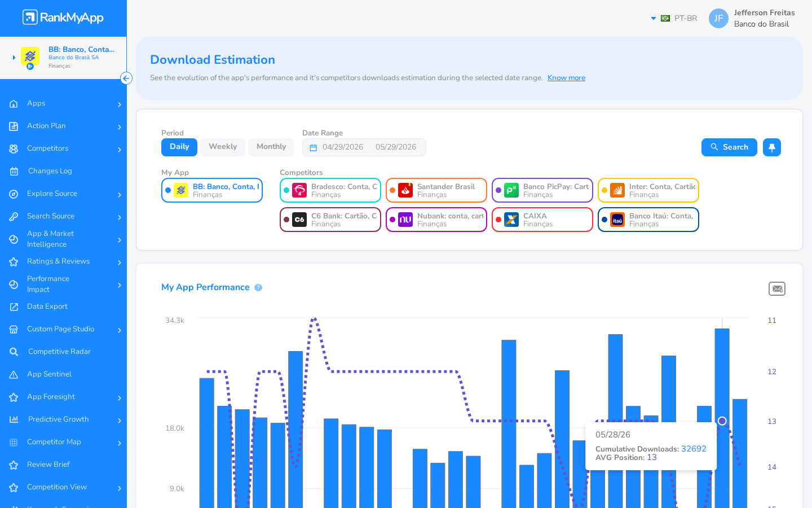
Task: Select the Weekly period tab
Action: [223, 147]
